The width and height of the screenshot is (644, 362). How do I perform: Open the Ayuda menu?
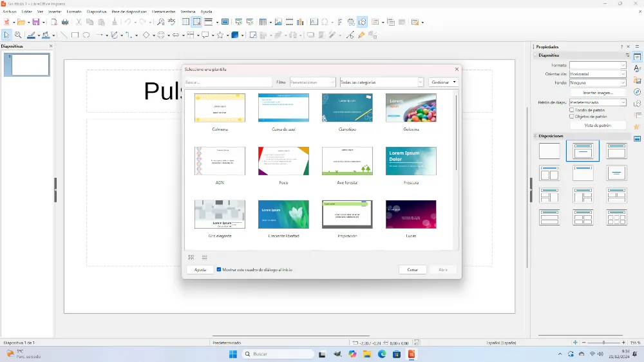pos(206,12)
